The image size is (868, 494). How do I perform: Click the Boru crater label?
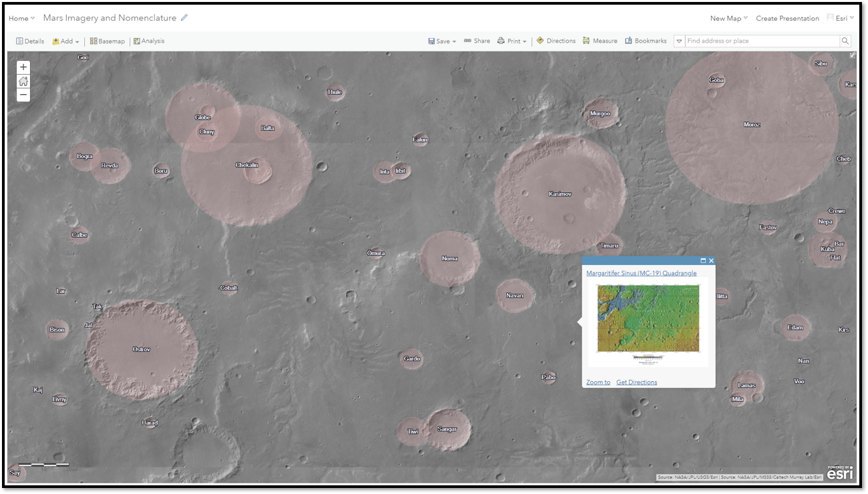coord(161,171)
